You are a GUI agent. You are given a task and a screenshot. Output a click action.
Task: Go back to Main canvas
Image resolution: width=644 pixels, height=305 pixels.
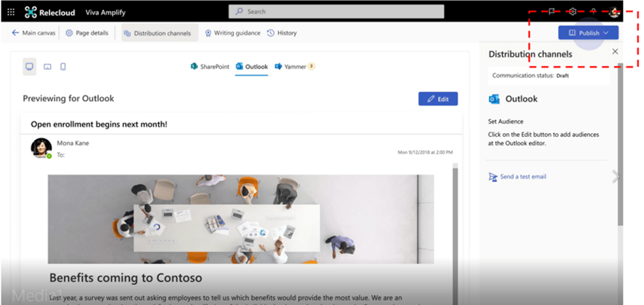[33, 33]
